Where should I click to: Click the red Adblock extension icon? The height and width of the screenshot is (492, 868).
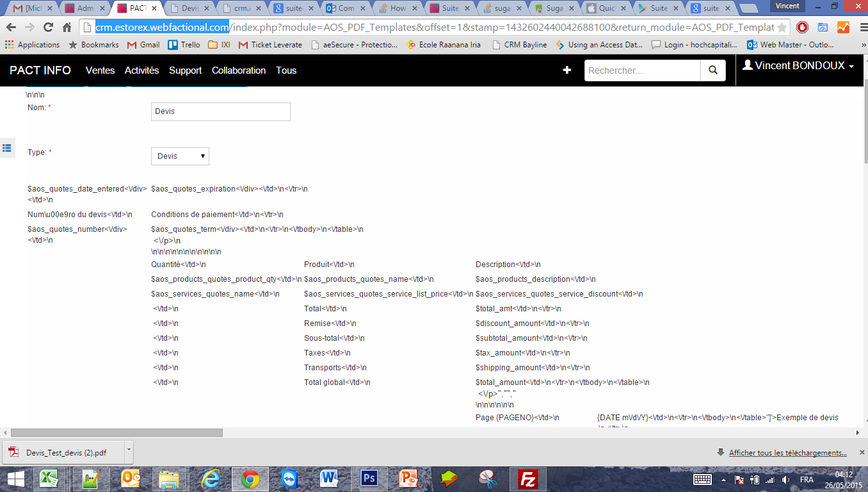tap(802, 28)
